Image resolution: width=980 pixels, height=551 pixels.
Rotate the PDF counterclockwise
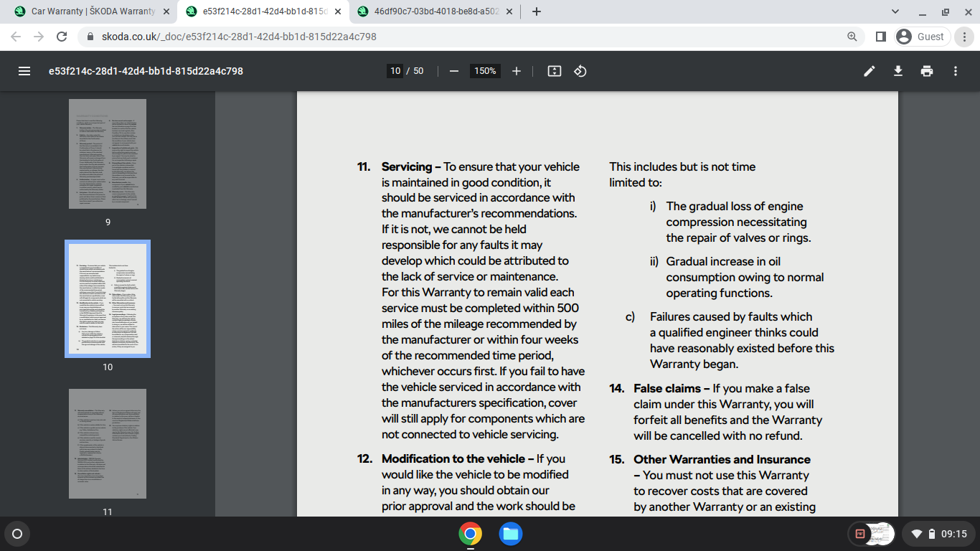pos(581,71)
